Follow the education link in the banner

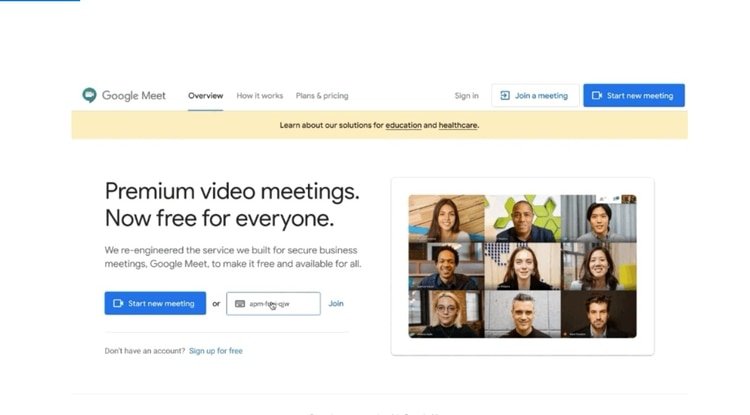coord(403,125)
